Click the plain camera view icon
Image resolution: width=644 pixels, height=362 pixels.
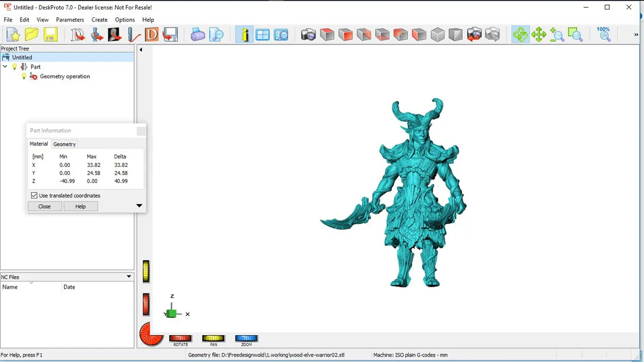[x=308, y=35]
